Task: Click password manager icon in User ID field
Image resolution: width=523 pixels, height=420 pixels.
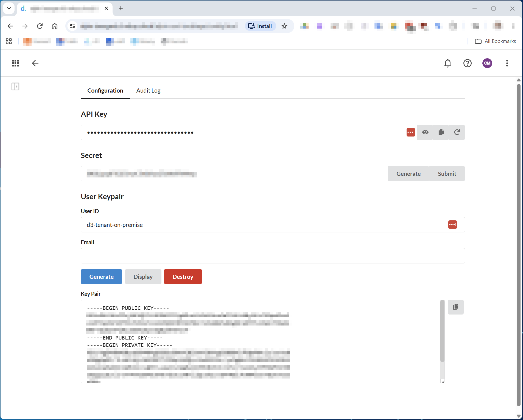Action: click(452, 225)
